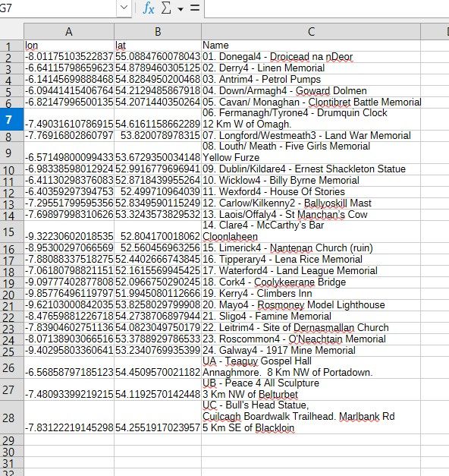The width and height of the screenshot is (449, 476).
Task: Click the Select All corner box
Action: [11, 32]
